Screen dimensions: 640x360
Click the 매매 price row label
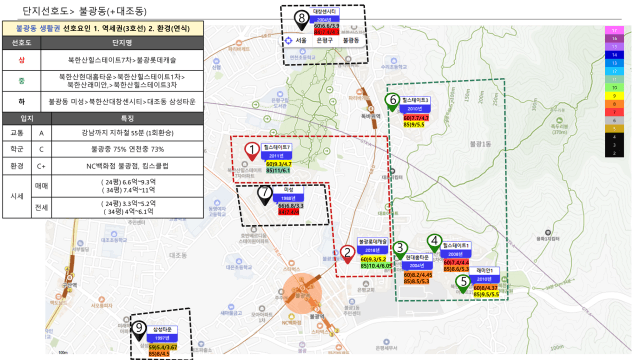pos(41,186)
